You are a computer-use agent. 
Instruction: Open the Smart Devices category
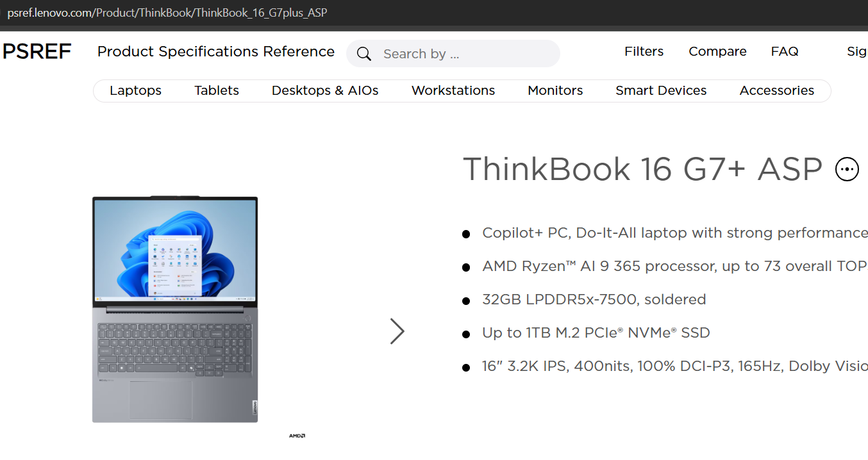(661, 90)
